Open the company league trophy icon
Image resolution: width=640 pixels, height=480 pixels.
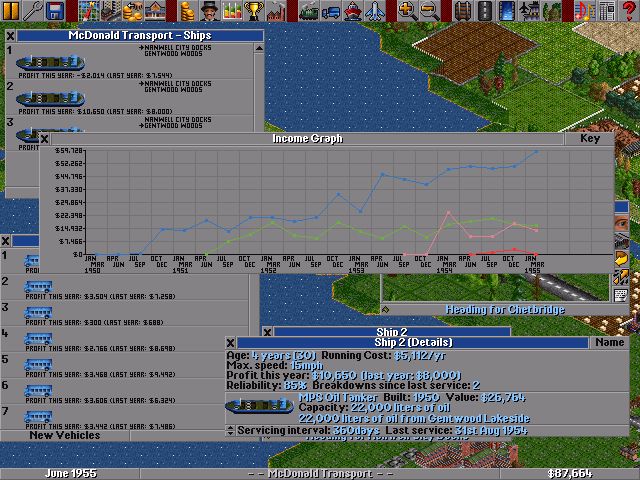(253, 11)
